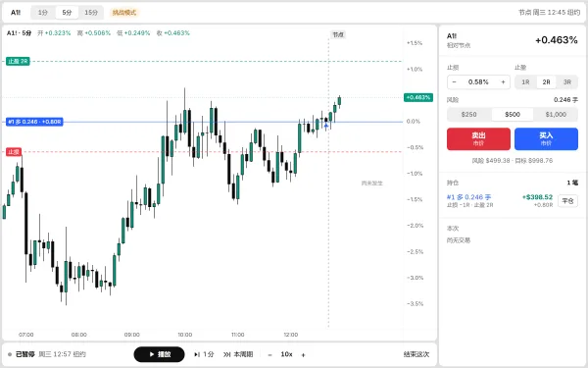Viewport: 588px width, 368px height.
Task: Fast forward to 本周期 end
Action: click(238, 354)
